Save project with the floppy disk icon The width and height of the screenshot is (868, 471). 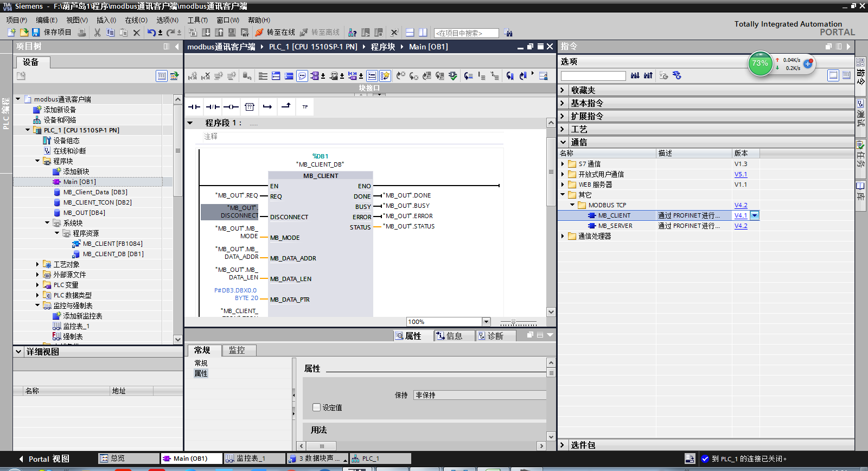36,33
